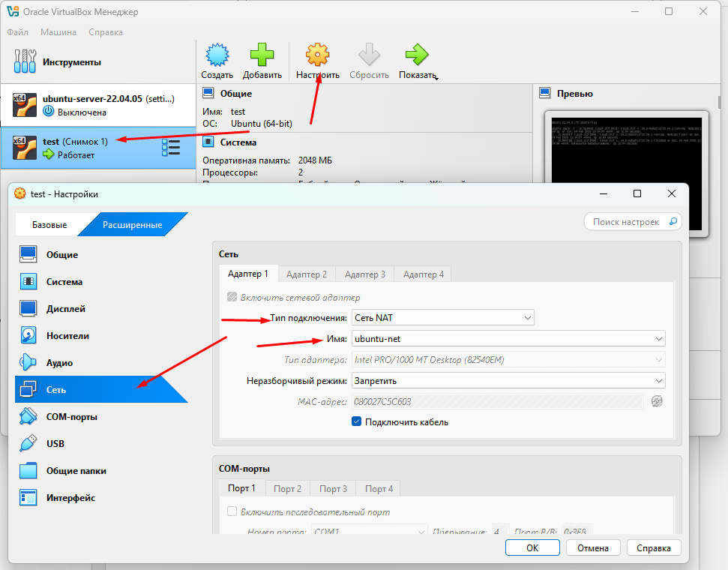Switch to Адаптер 3 tab
The height and width of the screenshot is (570, 728).
[x=365, y=274]
